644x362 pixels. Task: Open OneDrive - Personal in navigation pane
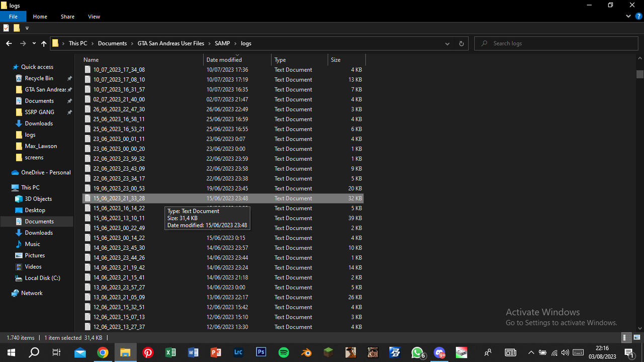[46, 172]
